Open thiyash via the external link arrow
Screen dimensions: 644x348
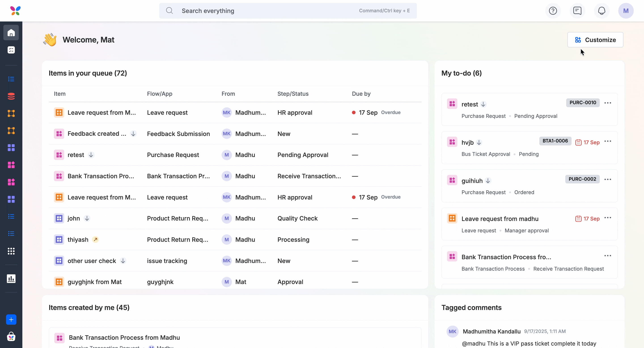95,239
